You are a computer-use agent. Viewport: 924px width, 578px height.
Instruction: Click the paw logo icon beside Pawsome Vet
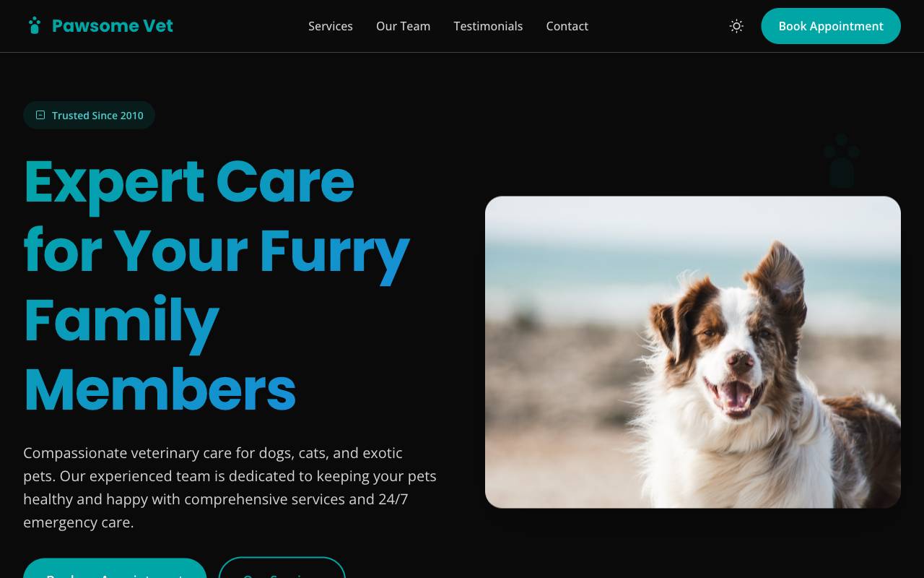click(x=34, y=26)
